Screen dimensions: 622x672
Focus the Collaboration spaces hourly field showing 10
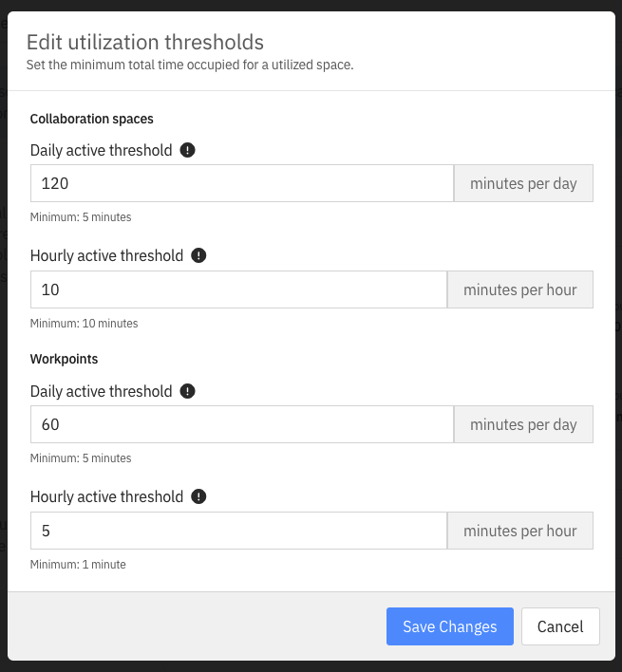[x=238, y=289]
